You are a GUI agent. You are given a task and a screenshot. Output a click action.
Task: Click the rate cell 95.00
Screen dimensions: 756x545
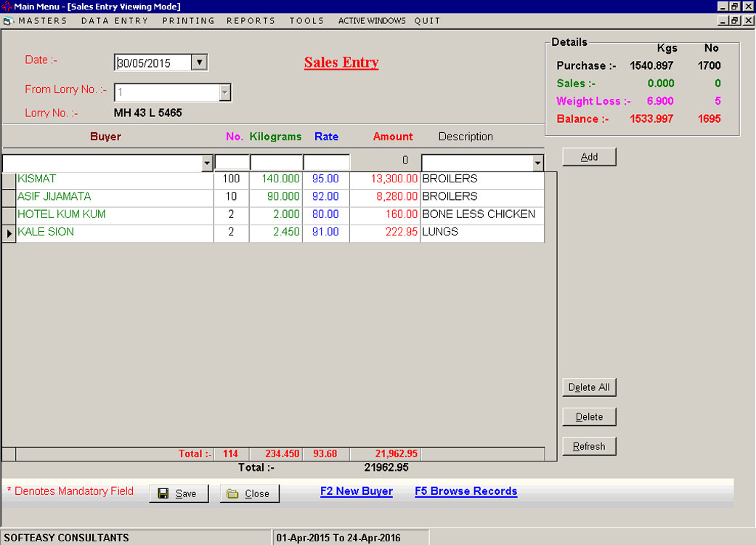(x=326, y=179)
